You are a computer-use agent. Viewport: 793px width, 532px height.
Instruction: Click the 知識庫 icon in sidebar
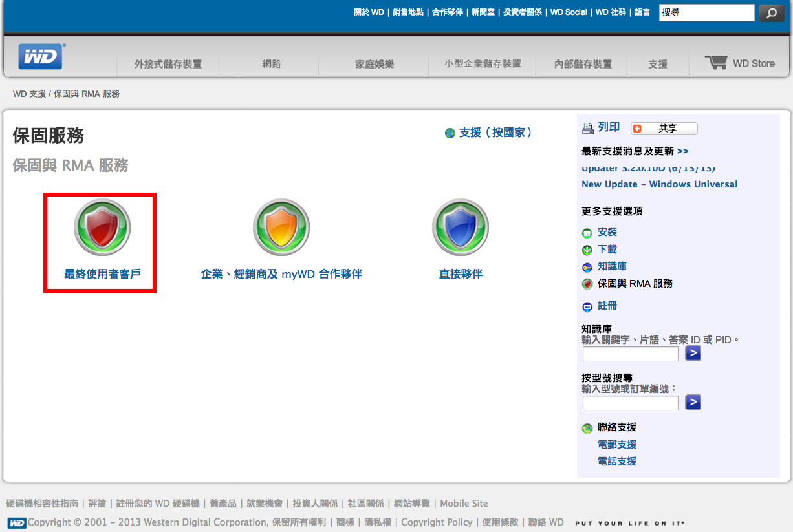(x=587, y=267)
